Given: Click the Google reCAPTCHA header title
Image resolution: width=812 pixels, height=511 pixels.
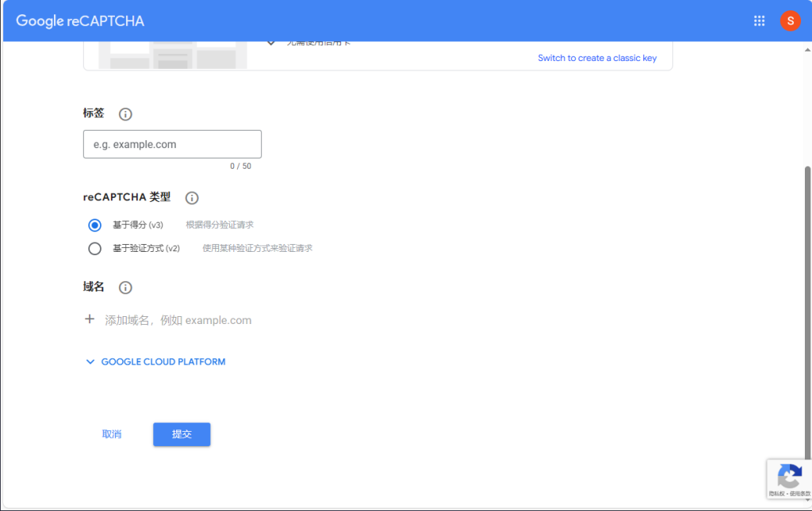Looking at the screenshot, I should pos(80,21).
